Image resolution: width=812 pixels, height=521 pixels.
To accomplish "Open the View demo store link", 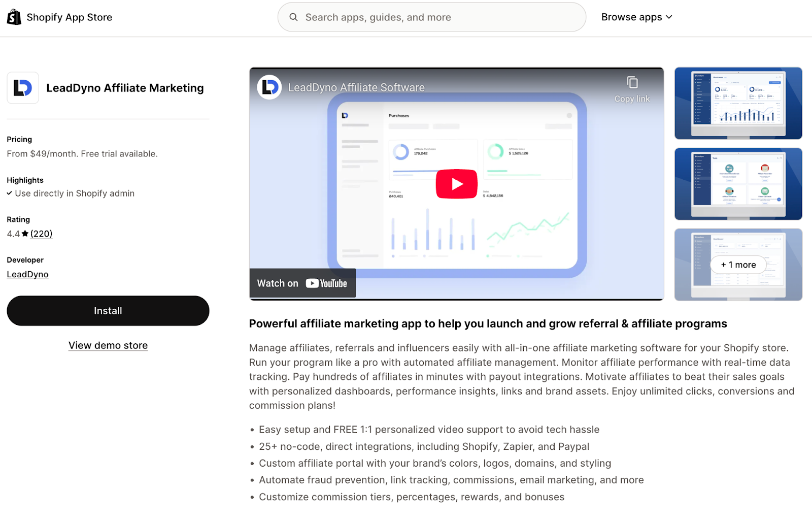I will coord(108,345).
